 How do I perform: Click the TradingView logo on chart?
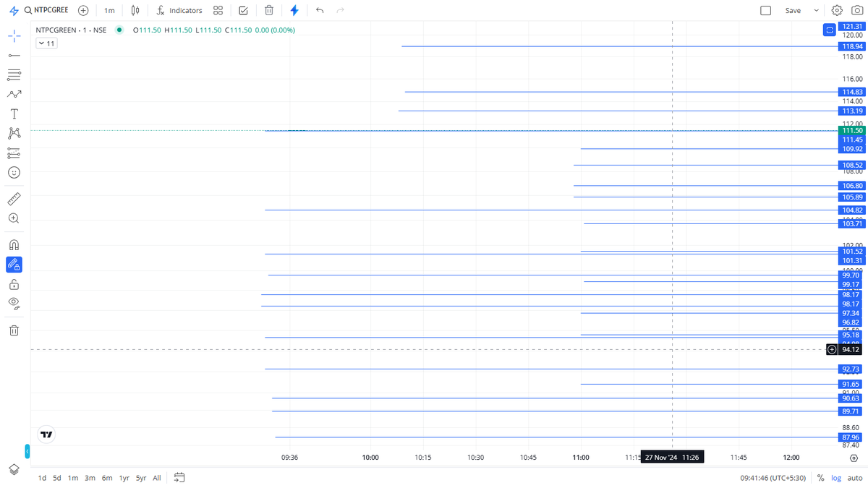[46, 435]
